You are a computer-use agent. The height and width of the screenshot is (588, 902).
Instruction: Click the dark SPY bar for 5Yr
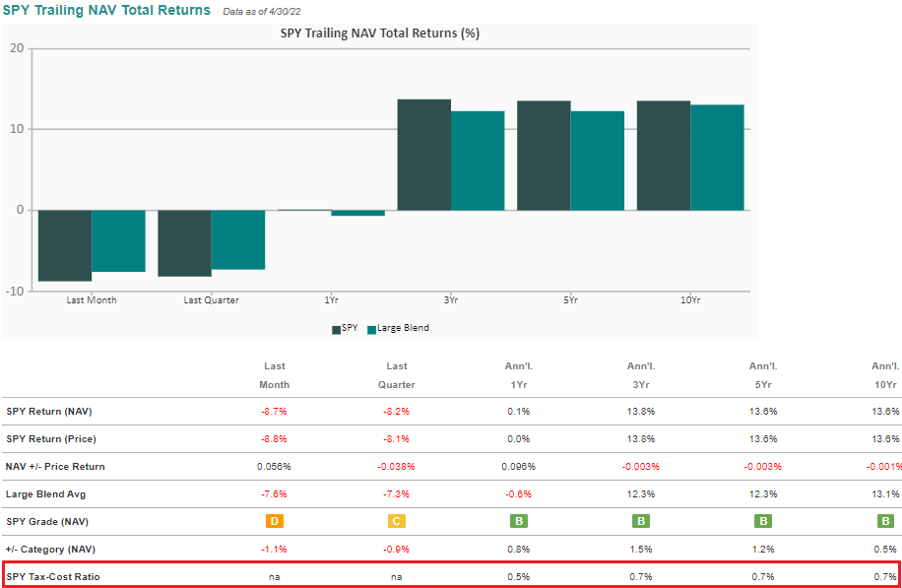point(544,156)
